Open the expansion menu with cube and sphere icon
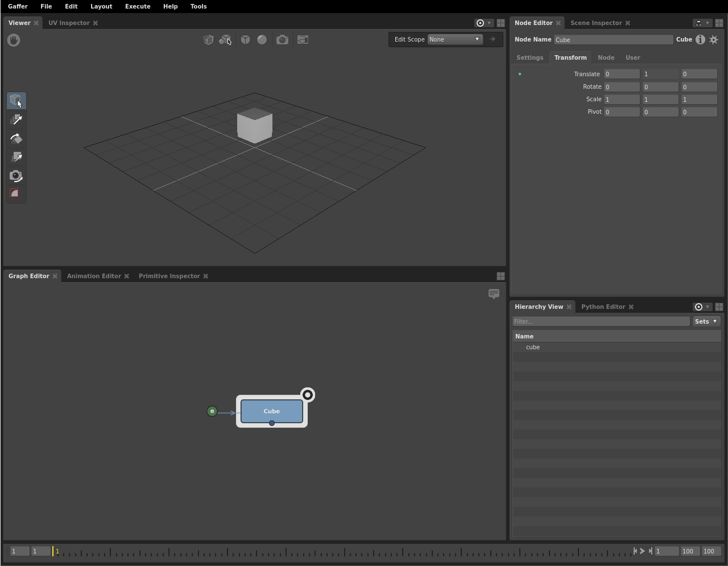Screen dimensions: 728x566 225,40
